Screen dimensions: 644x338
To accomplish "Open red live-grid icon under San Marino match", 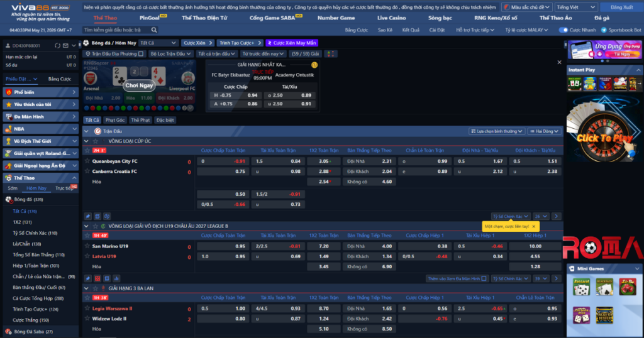I will click(97, 278).
